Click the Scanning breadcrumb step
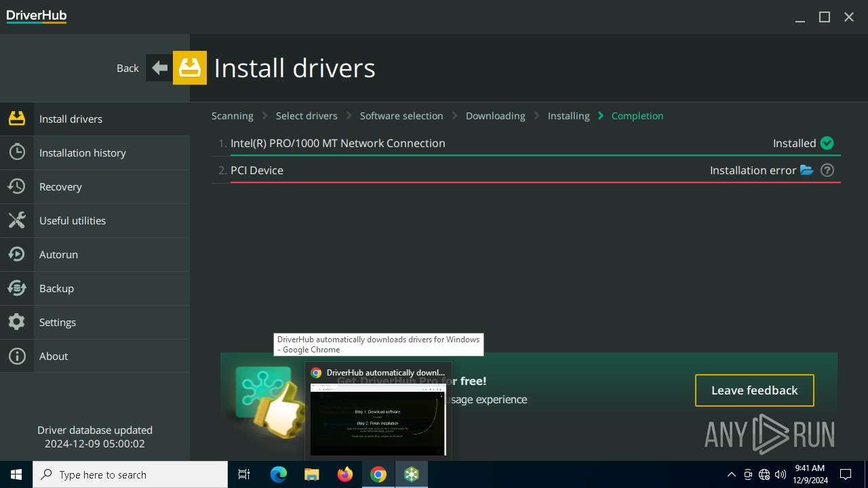The height and width of the screenshot is (488, 868). point(232,116)
